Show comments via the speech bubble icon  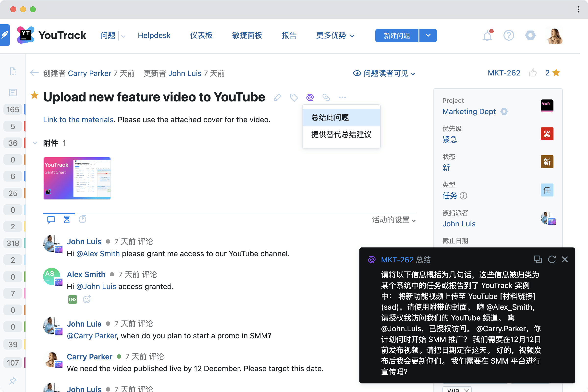(51, 219)
